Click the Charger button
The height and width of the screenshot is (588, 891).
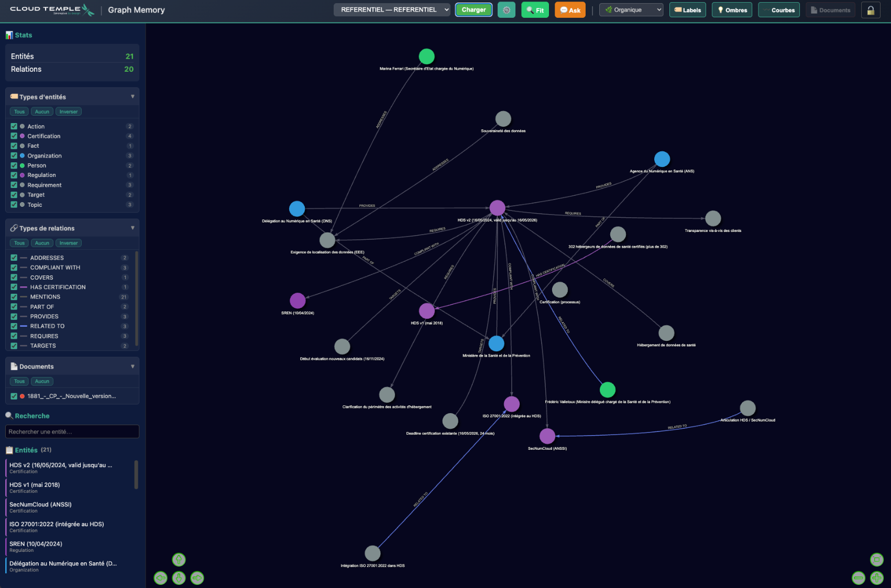pyautogui.click(x=474, y=9)
